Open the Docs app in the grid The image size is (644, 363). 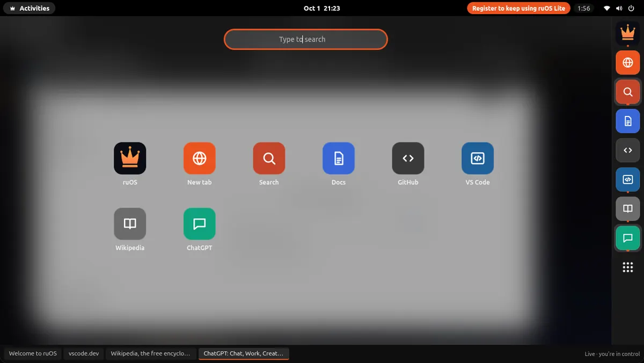[339, 158]
